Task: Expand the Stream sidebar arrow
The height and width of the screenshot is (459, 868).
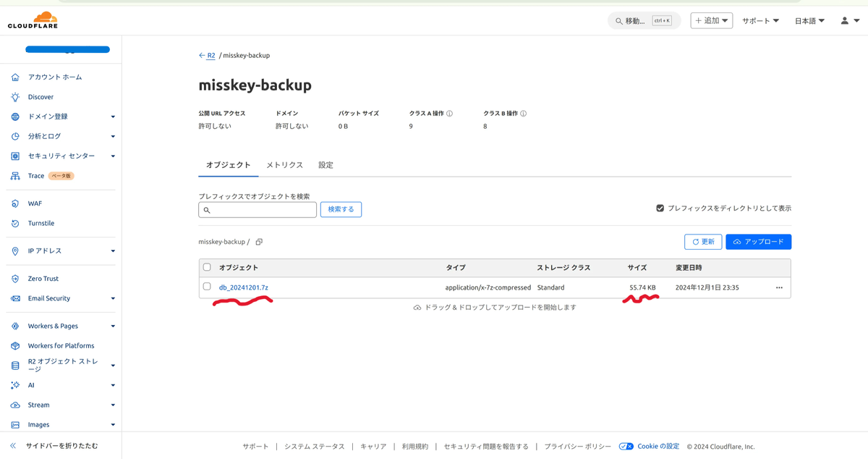Action: click(113, 405)
